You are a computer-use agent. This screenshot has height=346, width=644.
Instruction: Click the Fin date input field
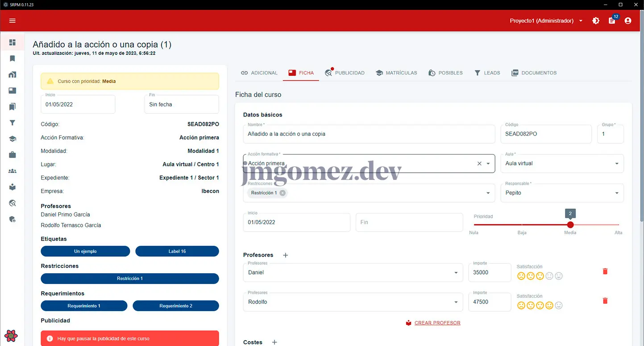click(409, 222)
